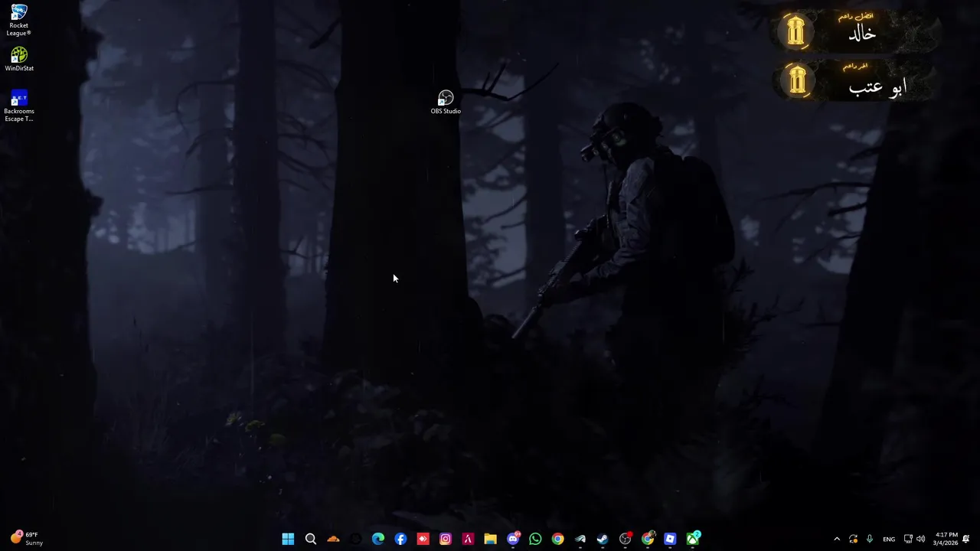Open WhatsApp from the taskbar
This screenshot has height=551, width=980.
[x=535, y=540]
